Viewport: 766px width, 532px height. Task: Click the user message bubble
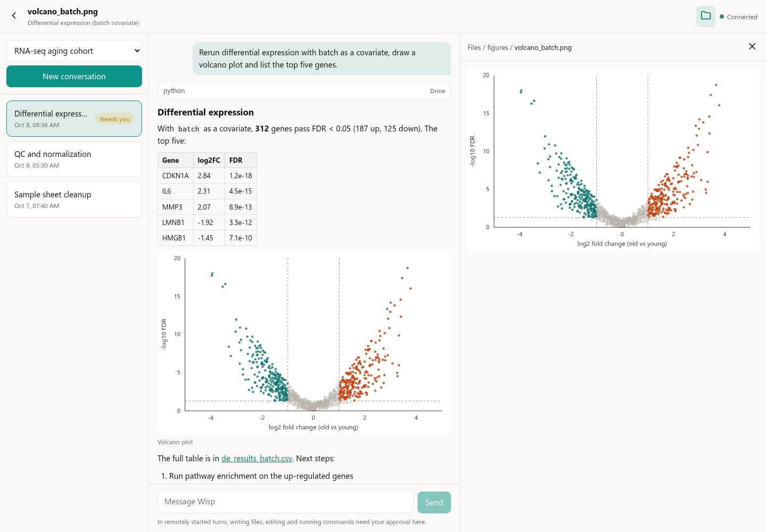pyautogui.click(x=322, y=59)
